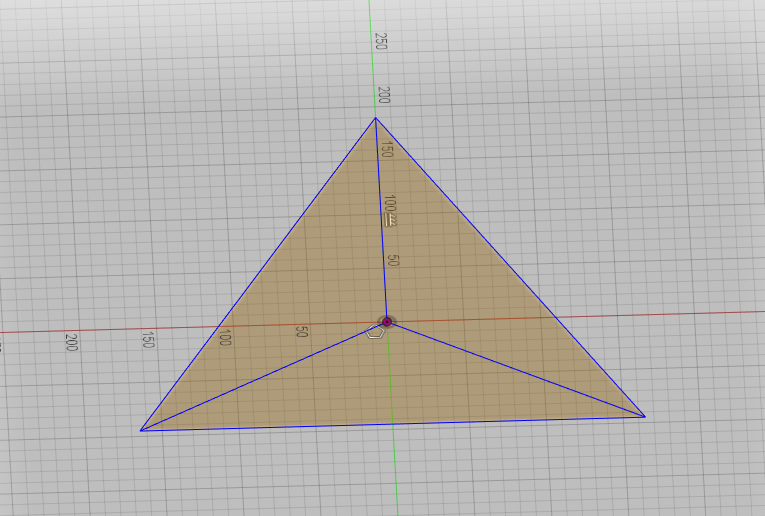
Task: Pick the bottom-right vertex of the triangle
Action: point(644,417)
